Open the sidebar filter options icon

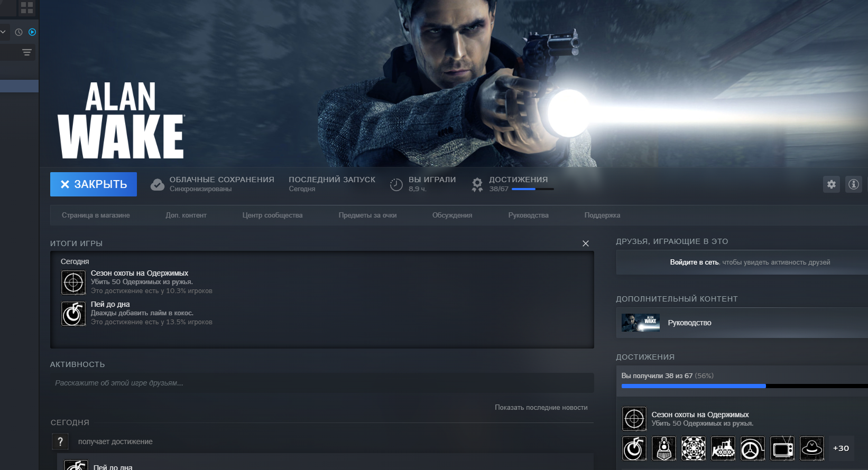point(27,52)
